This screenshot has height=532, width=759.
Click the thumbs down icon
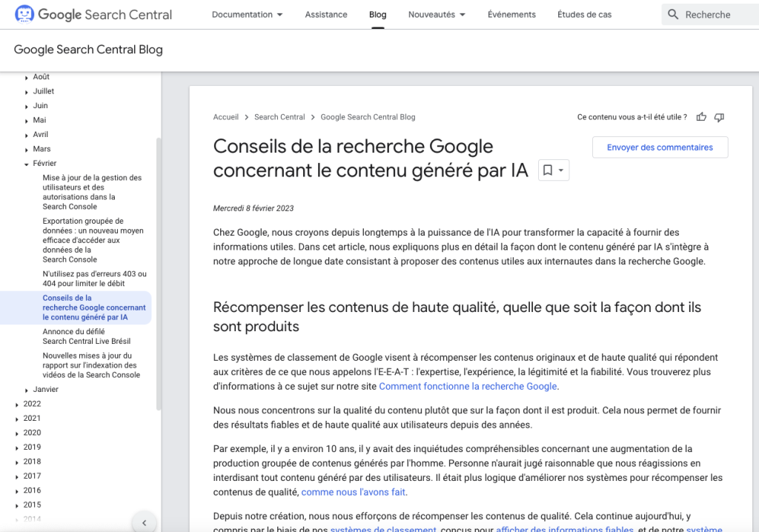[719, 117]
